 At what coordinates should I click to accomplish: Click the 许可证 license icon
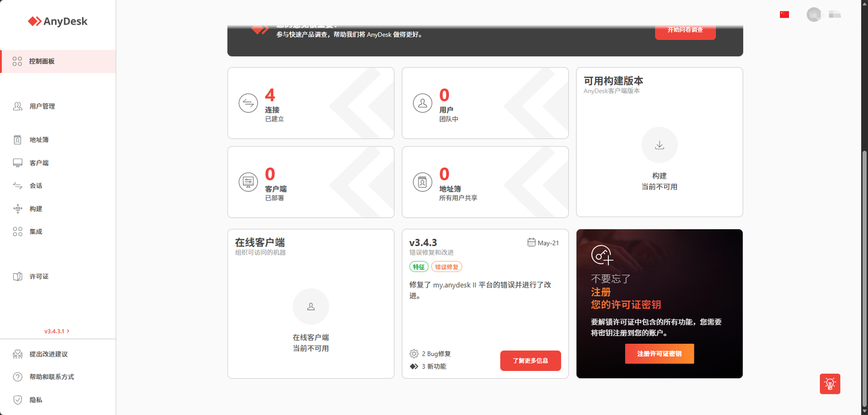point(17,276)
